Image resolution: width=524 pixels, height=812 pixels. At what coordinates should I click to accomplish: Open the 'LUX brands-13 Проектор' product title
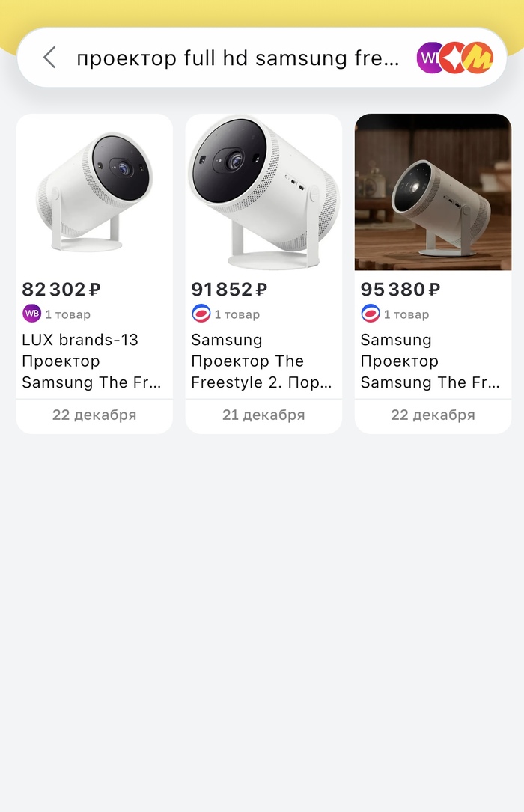click(91, 361)
